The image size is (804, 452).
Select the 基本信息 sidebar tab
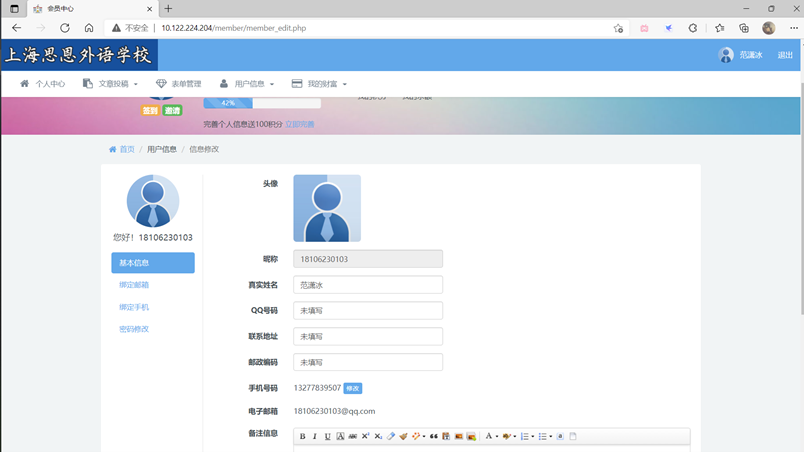click(153, 262)
